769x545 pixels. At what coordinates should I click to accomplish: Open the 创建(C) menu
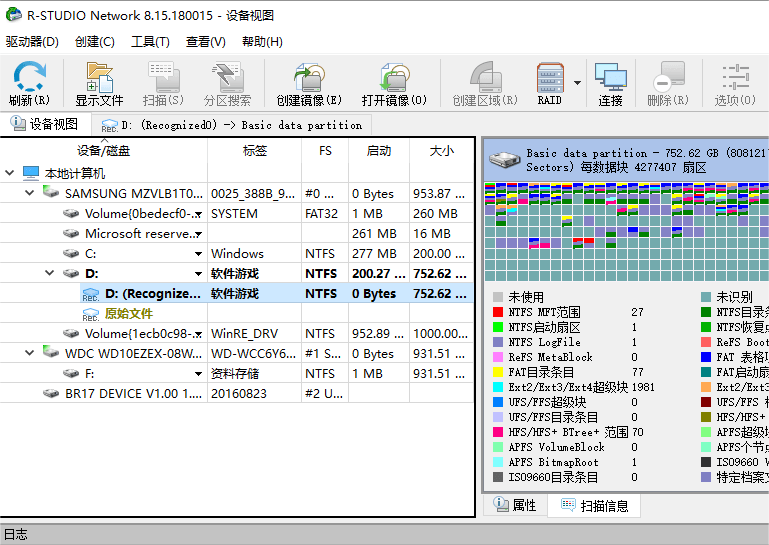[x=95, y=42]
